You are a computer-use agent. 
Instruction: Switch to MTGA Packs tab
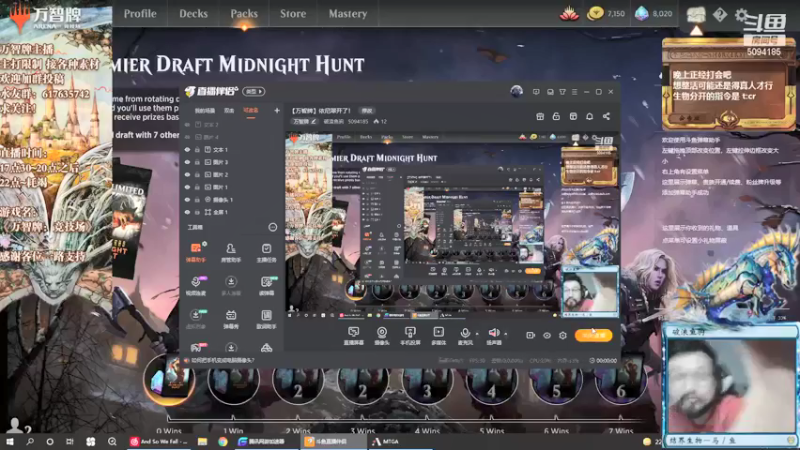click(x=244, y=14)
